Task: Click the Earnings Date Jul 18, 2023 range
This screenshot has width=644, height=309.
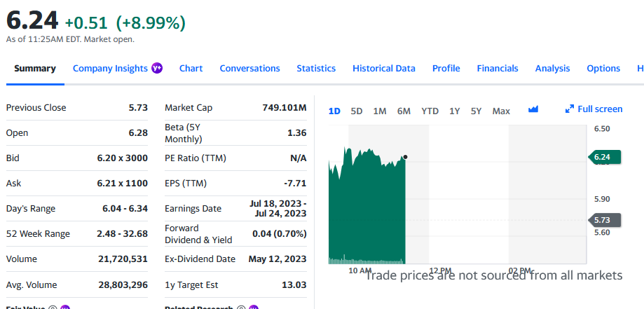Action: [278, 208]
